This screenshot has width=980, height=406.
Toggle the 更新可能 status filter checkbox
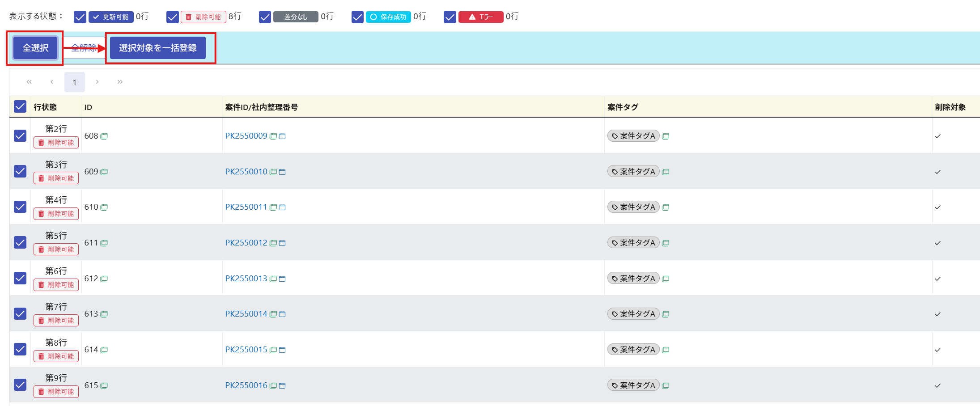tap(80, 17)
